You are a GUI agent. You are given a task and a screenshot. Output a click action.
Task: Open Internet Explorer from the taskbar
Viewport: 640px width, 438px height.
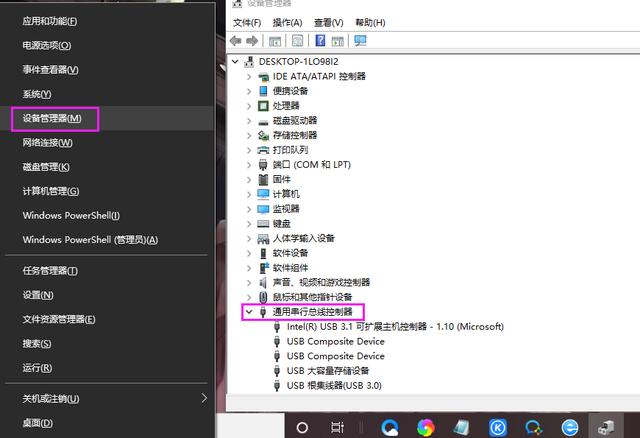pos(570,427)
